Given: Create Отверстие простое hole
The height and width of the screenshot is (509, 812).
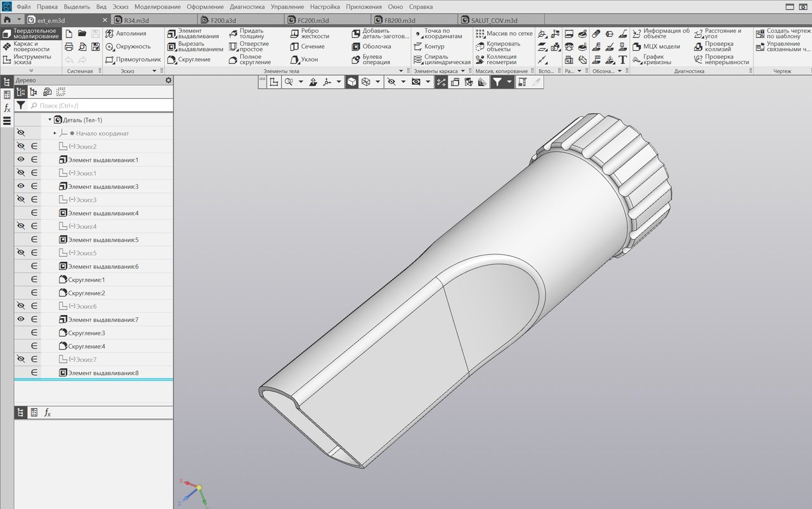Looking at the screenshot, I should point(248,46).
